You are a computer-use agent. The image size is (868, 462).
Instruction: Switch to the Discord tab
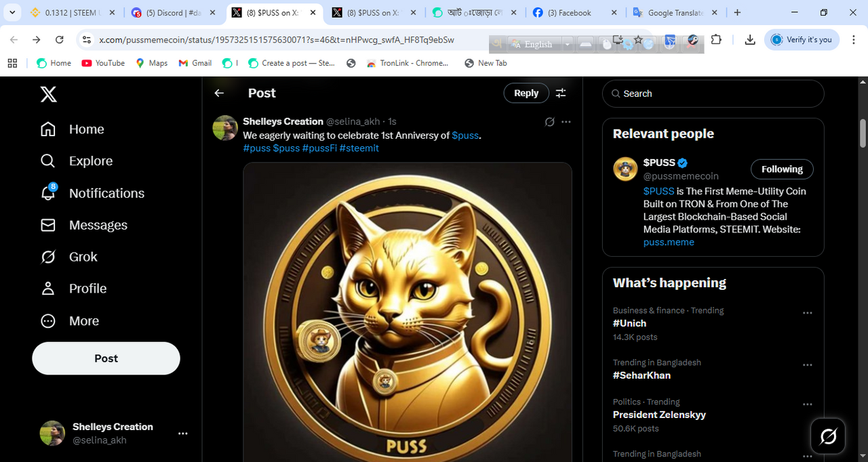(x=174, y=12)
